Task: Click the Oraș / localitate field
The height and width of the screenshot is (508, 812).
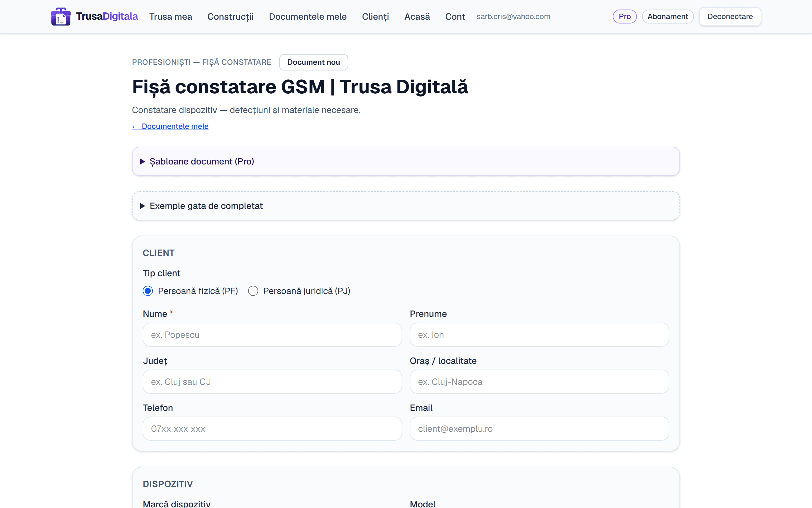Action: (539, 382)
